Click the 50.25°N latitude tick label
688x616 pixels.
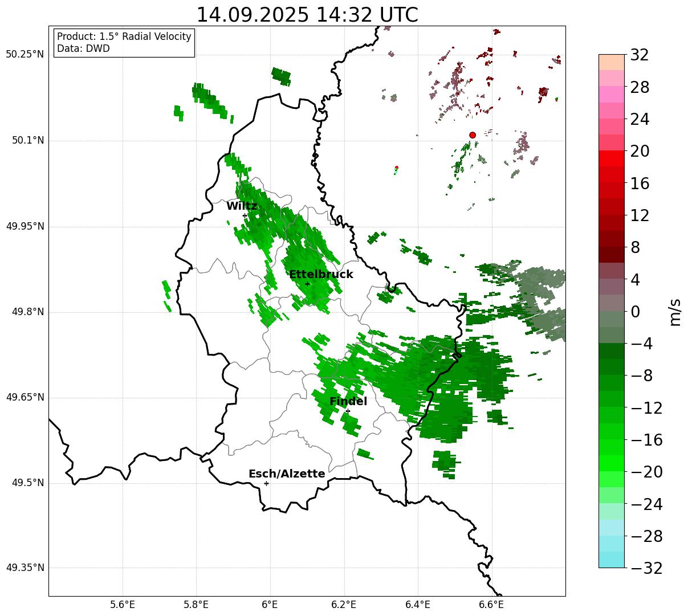(25, 55)
